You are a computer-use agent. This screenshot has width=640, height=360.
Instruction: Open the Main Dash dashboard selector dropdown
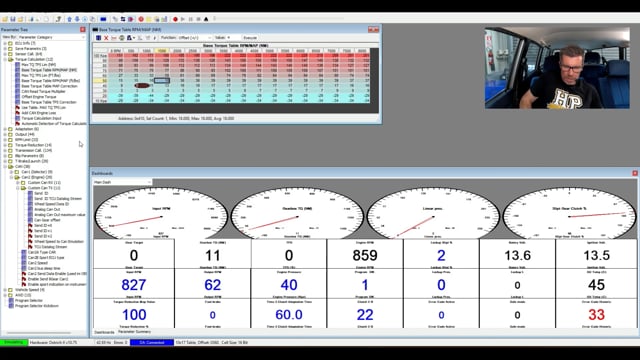[122, 182]
